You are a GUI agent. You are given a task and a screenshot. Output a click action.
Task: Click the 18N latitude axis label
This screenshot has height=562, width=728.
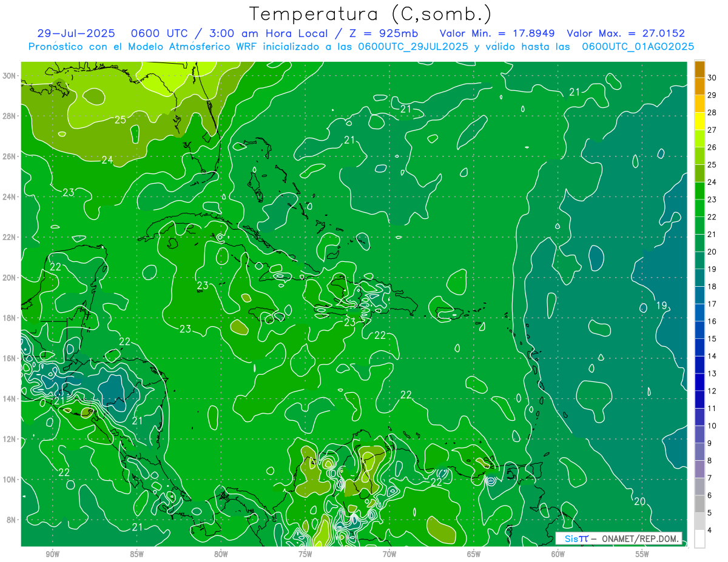10,318
